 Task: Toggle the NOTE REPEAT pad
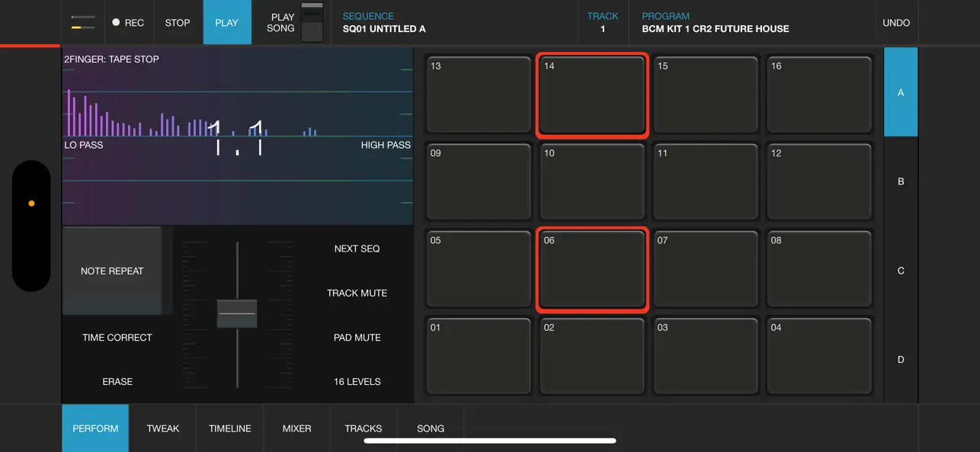tap(112, 271)
